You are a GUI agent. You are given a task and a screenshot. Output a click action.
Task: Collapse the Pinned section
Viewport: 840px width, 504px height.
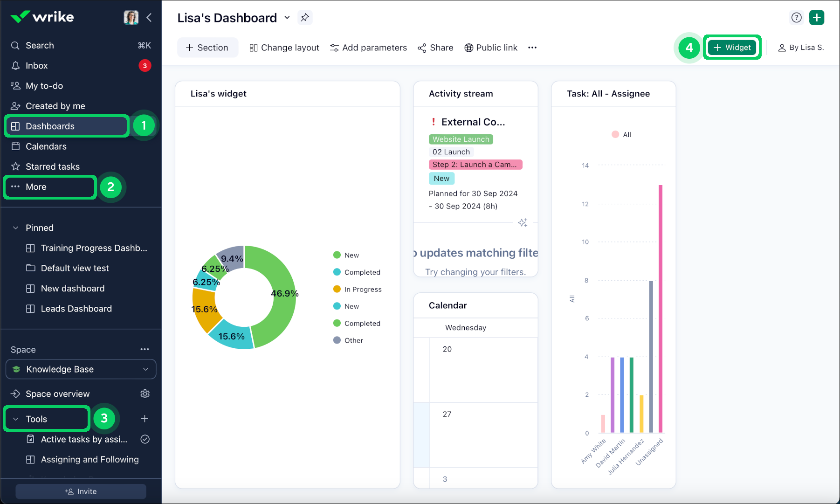click(16, 228)
